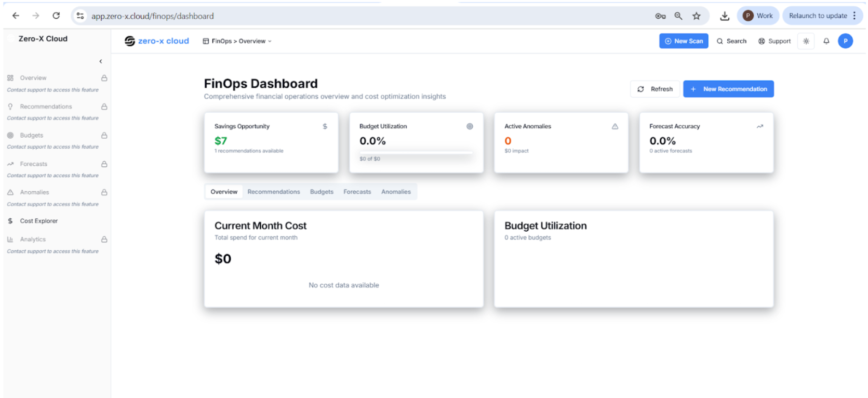The width and height of the screenshot is (868, 398).
Task: Click the dollar icon on Savings Opportunity card
Action: [325, 126]
